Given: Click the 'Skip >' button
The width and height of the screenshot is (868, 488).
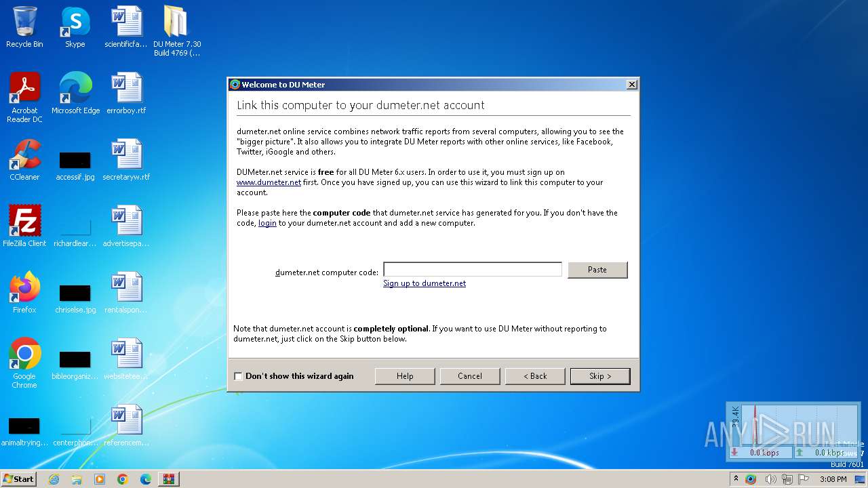Looking at the screenshot, I should [600, 376].
